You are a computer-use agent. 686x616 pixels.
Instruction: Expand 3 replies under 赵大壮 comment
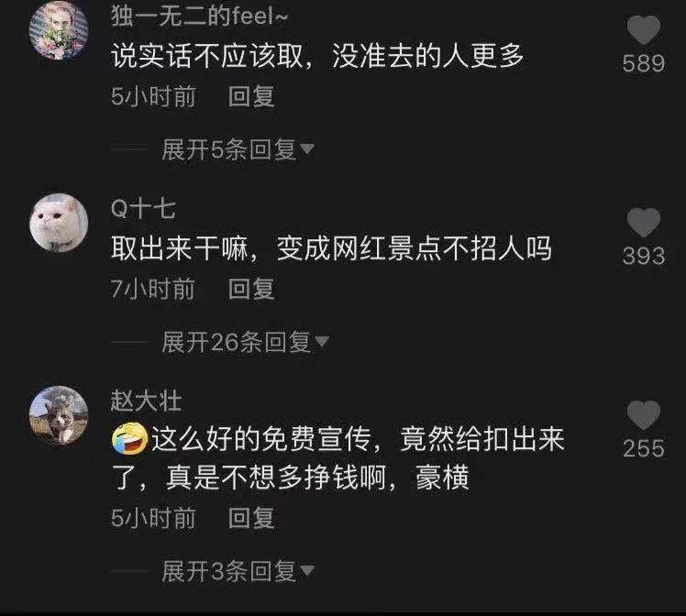[x=238, y=571]
